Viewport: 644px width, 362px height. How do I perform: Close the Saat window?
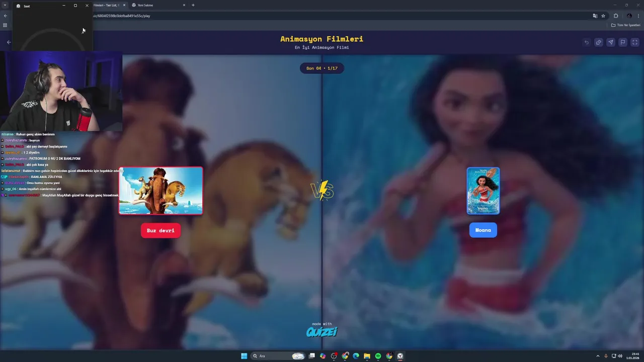[x=87, y=6]
